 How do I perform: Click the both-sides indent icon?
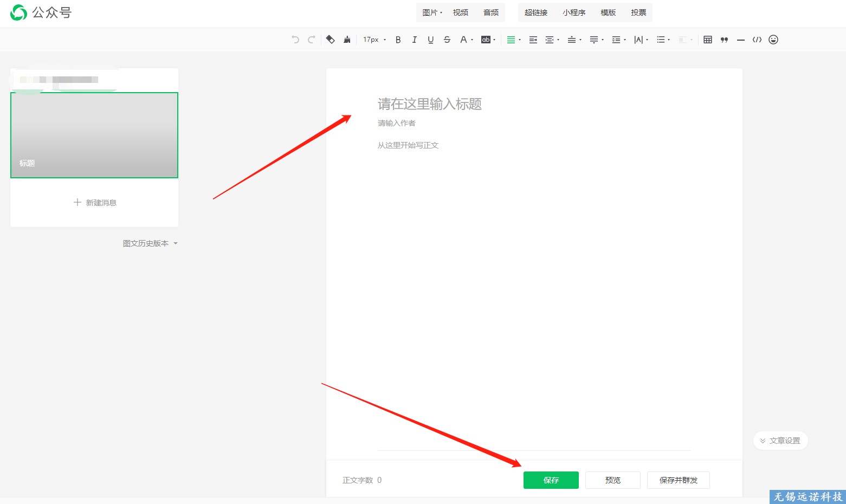pyautogui.click(x=550, y=40)
